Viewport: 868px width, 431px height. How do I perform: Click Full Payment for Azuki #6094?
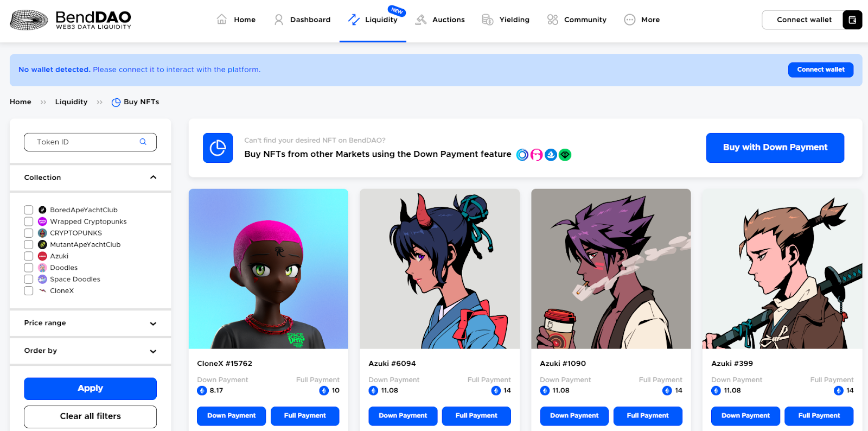click(476, 416)
